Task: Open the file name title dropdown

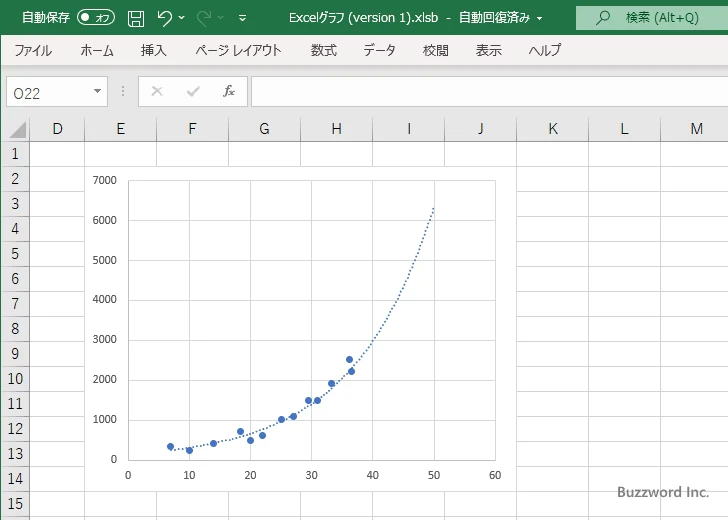Action: (x=540, y=18)
